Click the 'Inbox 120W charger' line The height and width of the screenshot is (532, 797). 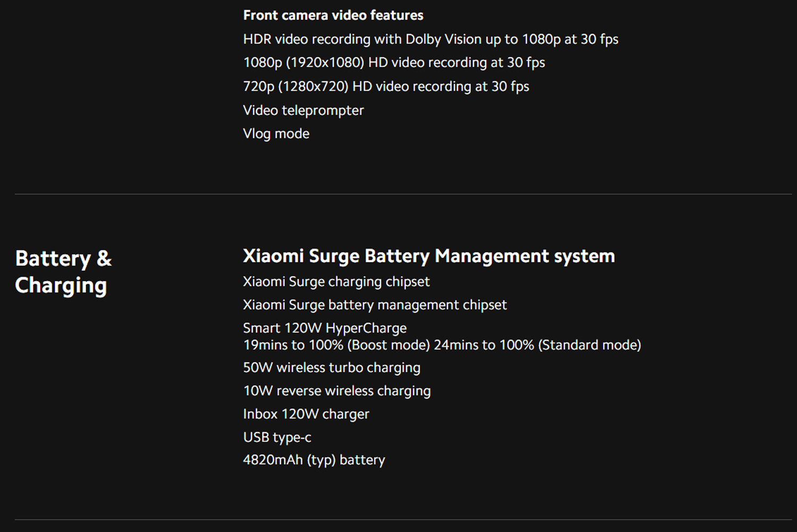[306, 414]
